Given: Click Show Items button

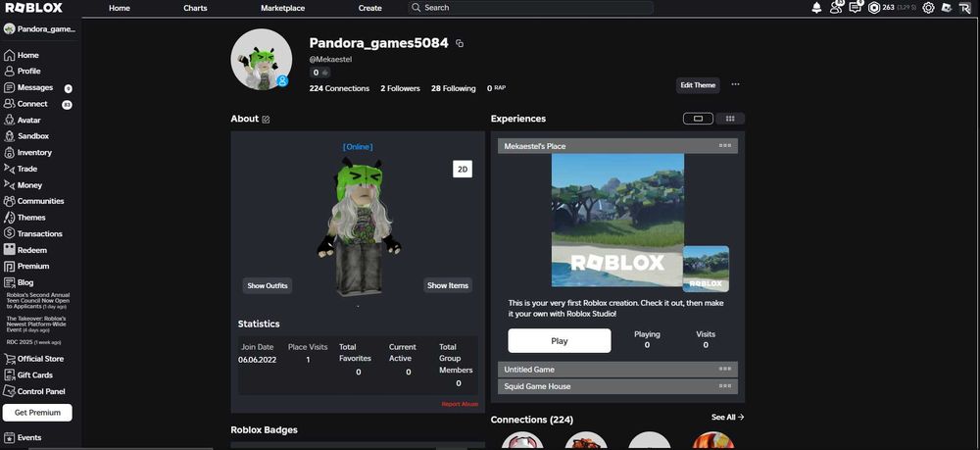Looking at the screenshot, I should [x=448, y=285].
